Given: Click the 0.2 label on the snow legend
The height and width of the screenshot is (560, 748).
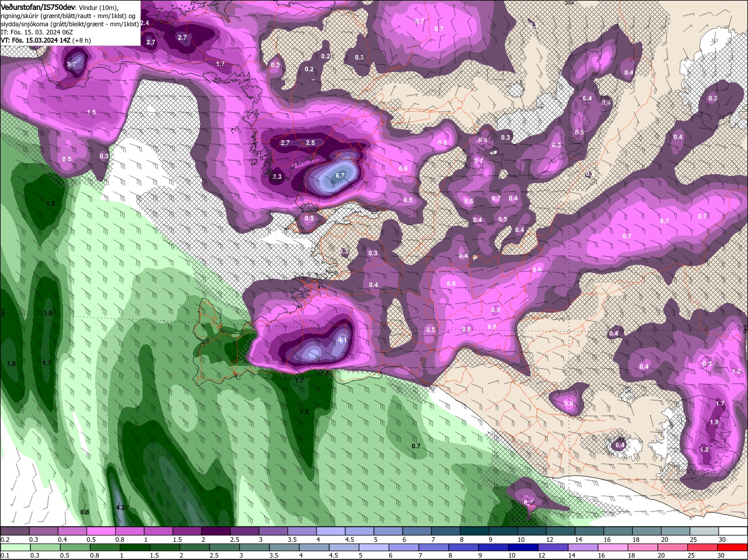Looking at the screenshot, I should (x=5, y=539).
